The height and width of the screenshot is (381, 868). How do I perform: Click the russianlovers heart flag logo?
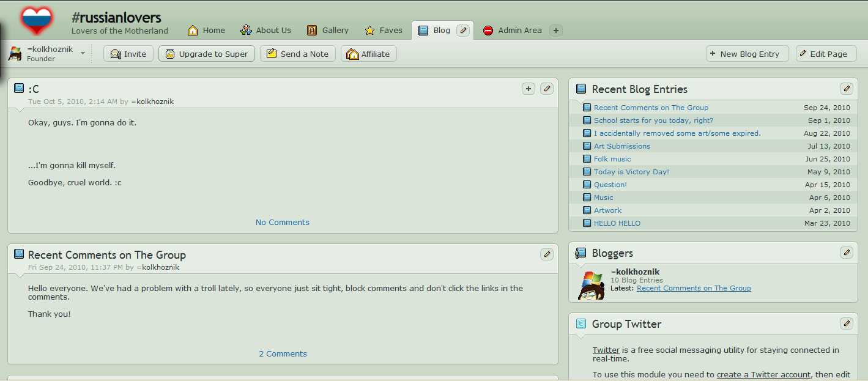click(37, 20)
